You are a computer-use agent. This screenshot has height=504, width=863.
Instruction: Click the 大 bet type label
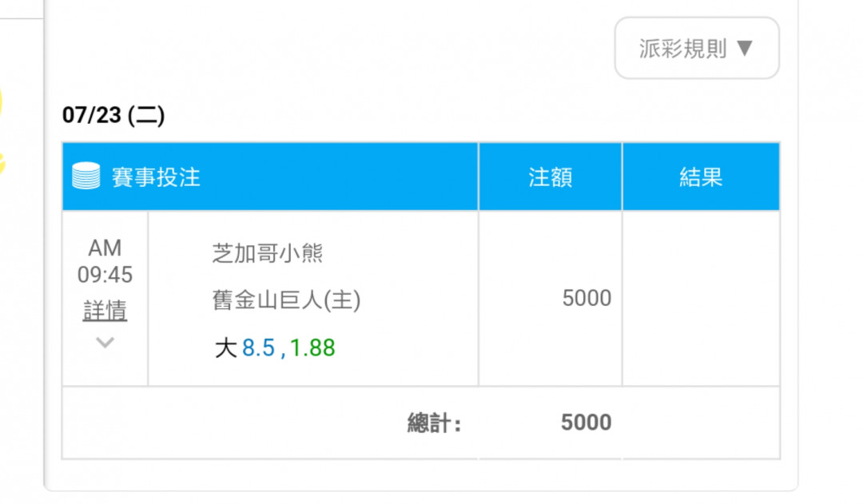[225, 347]
